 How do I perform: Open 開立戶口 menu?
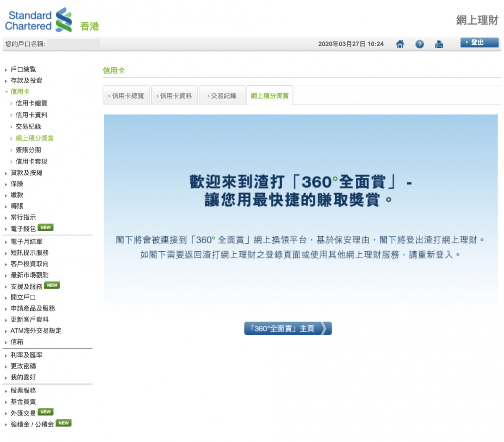coord(23,297)
